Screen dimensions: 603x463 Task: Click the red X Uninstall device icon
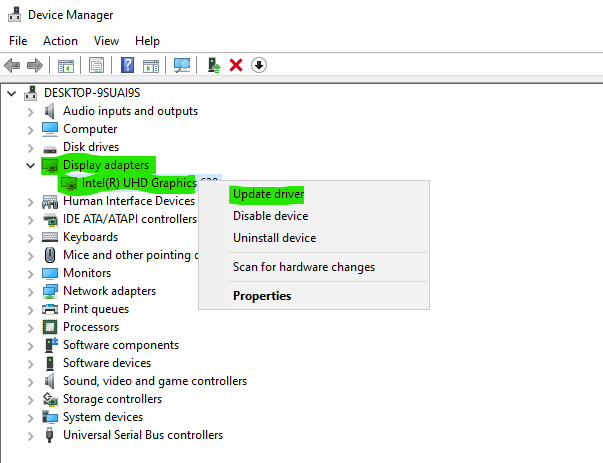(x=236, y=65)
